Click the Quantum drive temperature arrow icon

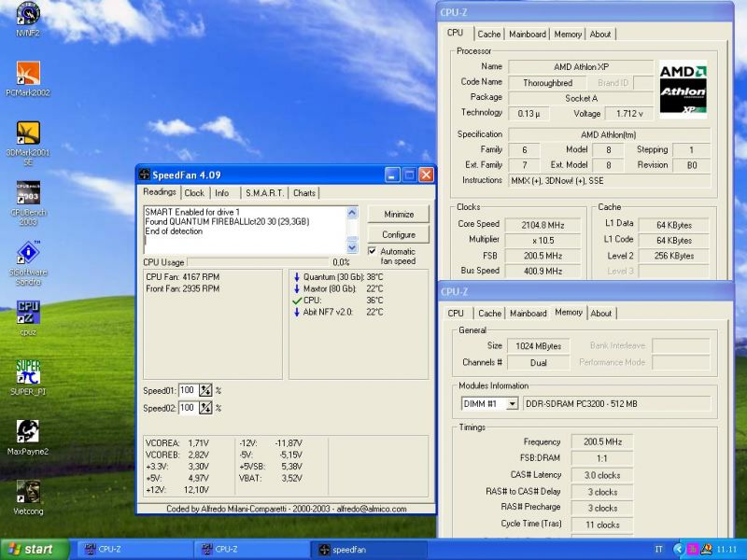point(297,276)
